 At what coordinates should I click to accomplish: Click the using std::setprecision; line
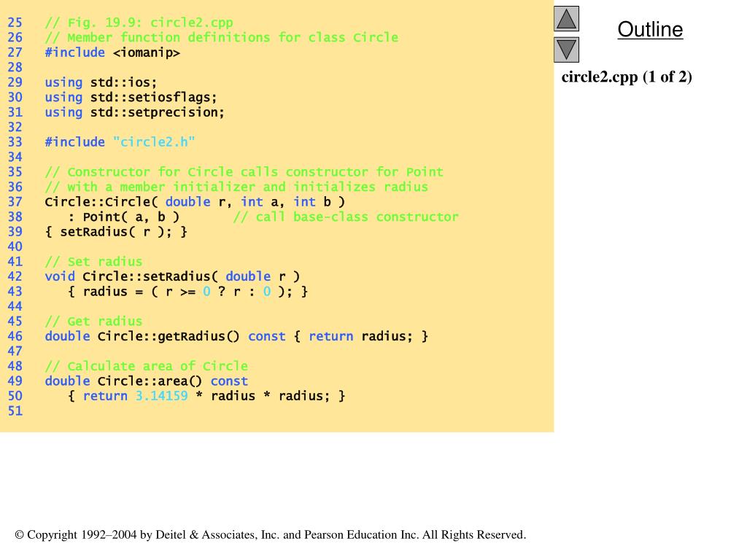[x=135, y=112]
